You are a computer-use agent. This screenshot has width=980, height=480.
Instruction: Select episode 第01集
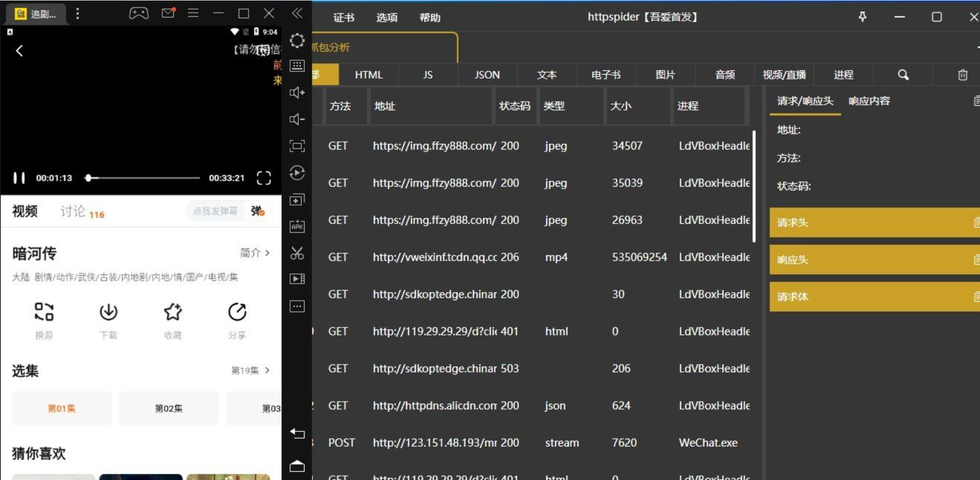pos(62,408)
